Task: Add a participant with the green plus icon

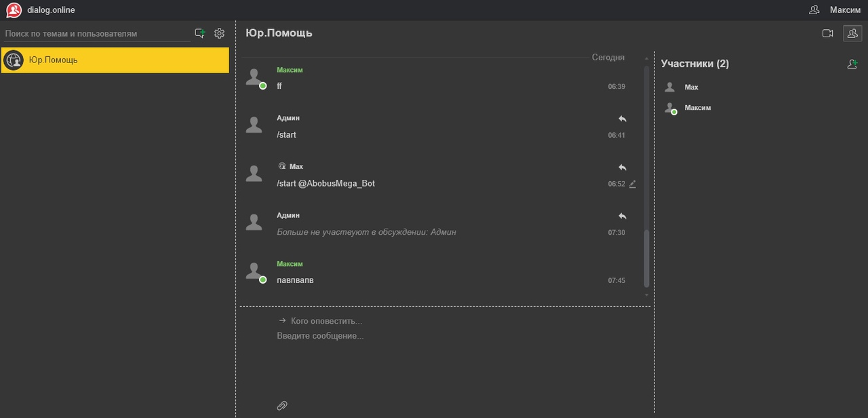Action: (852, 64)
